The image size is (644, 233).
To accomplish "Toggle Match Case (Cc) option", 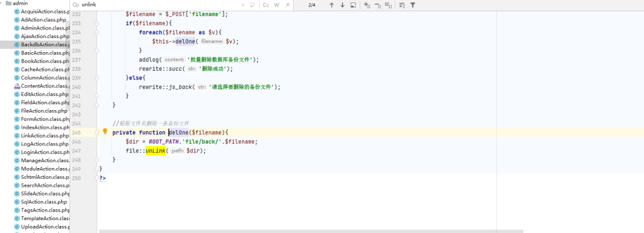I will 266,5.
